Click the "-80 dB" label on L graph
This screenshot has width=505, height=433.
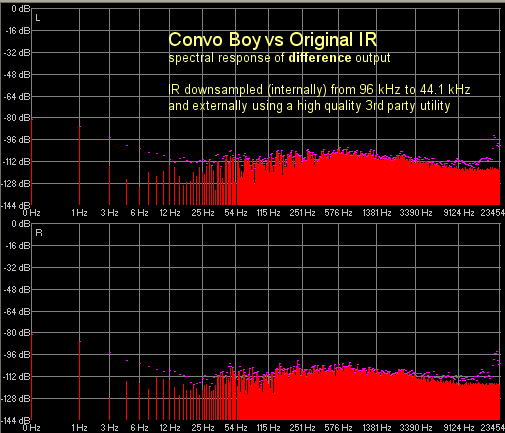pyautogui.click(x=17, y=118)
